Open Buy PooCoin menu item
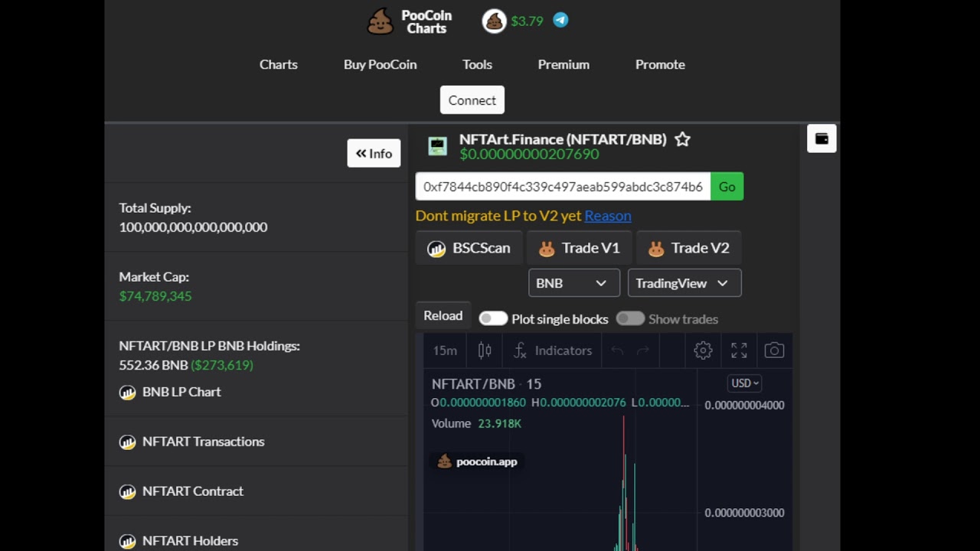 (381, 64)
